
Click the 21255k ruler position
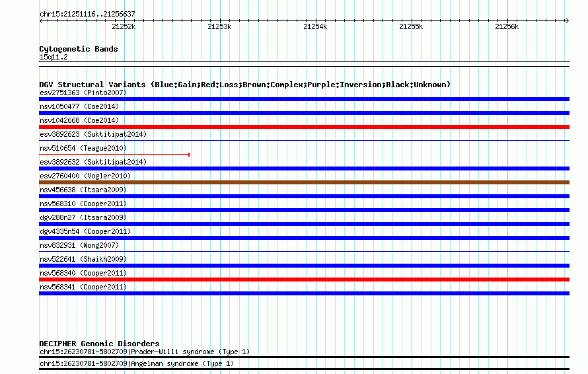(411, 26)
